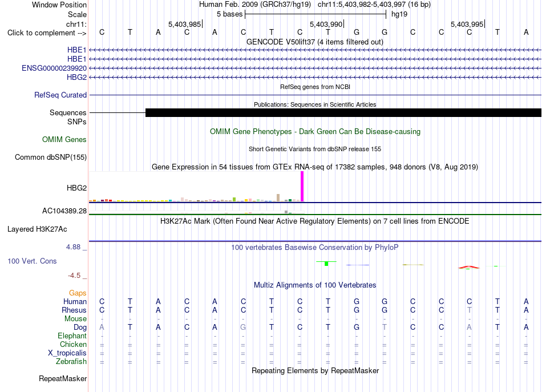The image size is (542, 392).
Task: Click the 'Click to complement -->' label
Action: pyautogui.click(x=47, y=33)
